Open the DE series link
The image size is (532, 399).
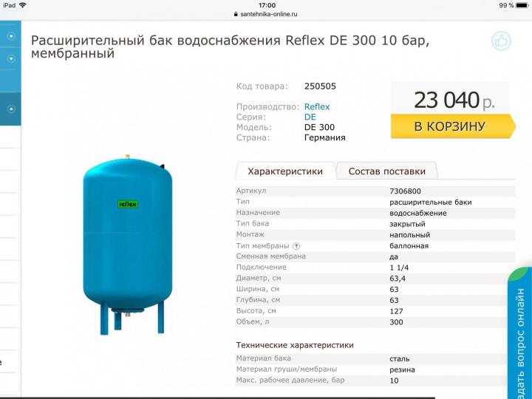pyautogui.click(x=310, y=117)
